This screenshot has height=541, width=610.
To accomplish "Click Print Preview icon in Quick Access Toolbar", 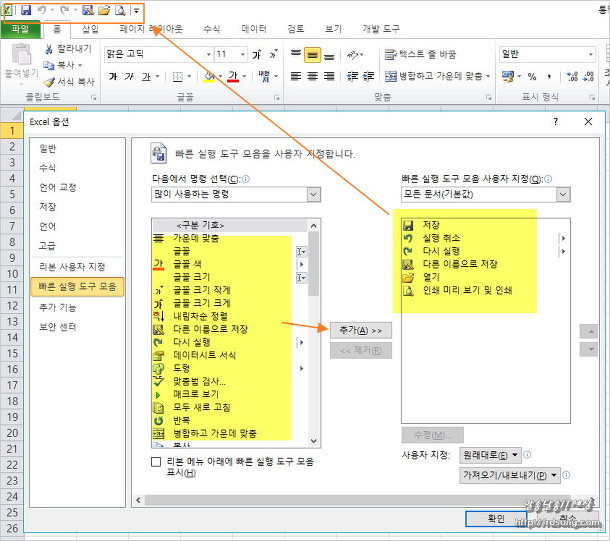I will pos(120,10).
